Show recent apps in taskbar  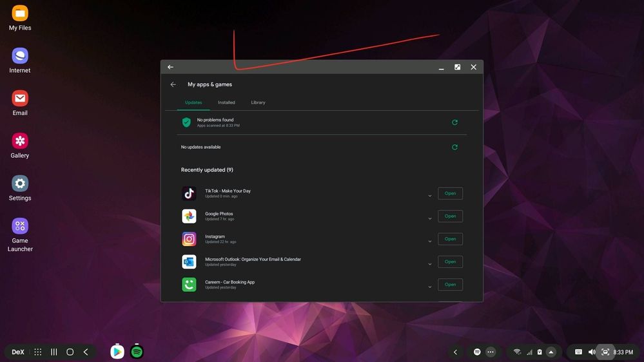pyautogui.click(x=54, y=352)
